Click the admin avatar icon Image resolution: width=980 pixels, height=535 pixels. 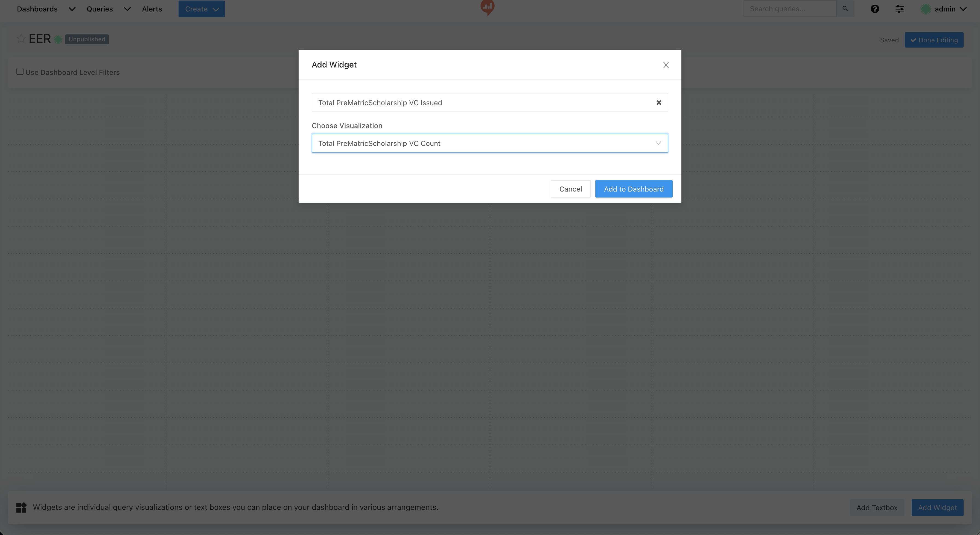[926, 9]
